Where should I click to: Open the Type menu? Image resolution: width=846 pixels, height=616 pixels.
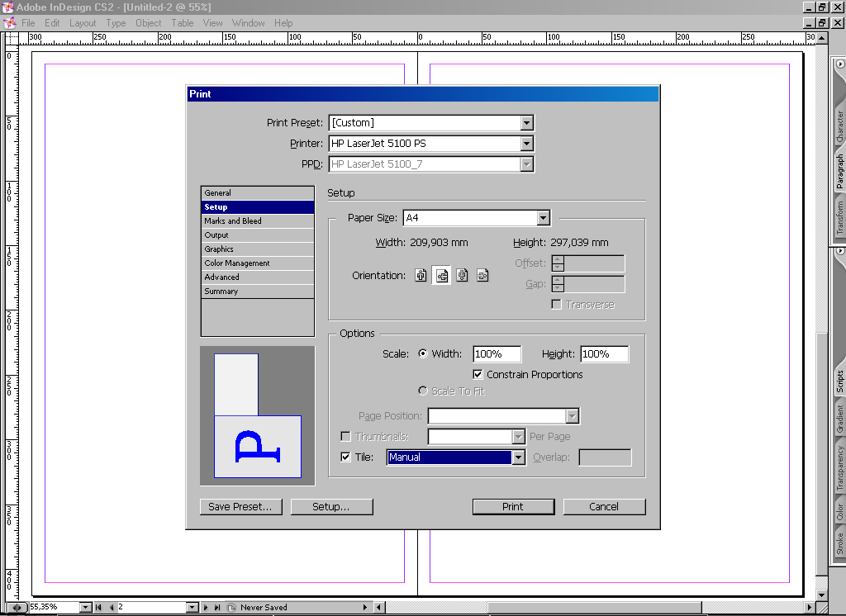(x=116, y=23)
